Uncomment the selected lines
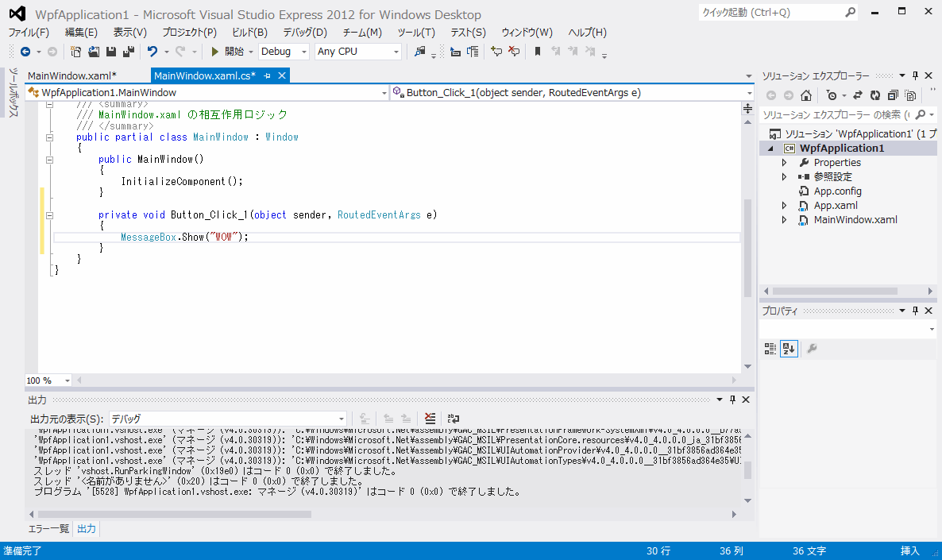942x560 pixels. (x=514, y=52)
